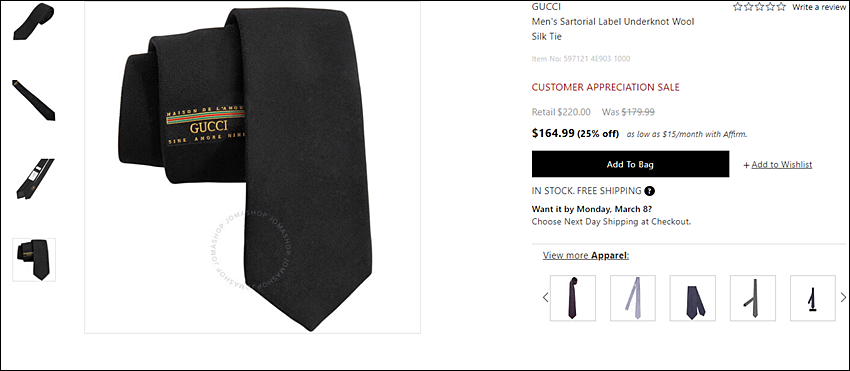Click the first rating star
The width and height of the screenshot is (850, 371).
pyautogui.click(x=738, y=7)
